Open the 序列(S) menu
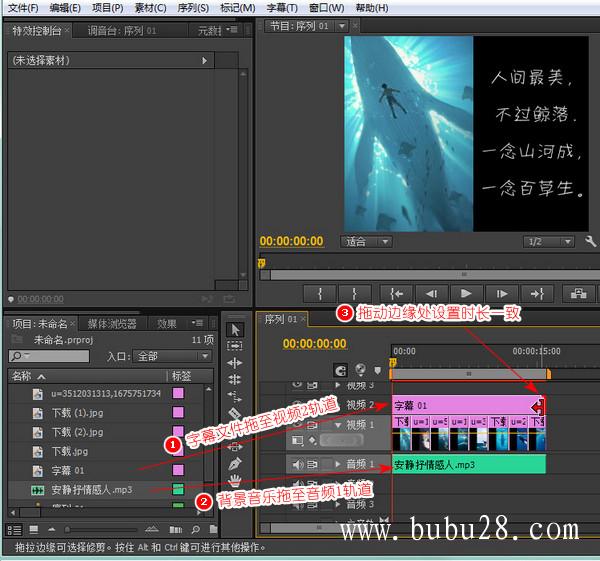600x561 pixels. (193, 8)
